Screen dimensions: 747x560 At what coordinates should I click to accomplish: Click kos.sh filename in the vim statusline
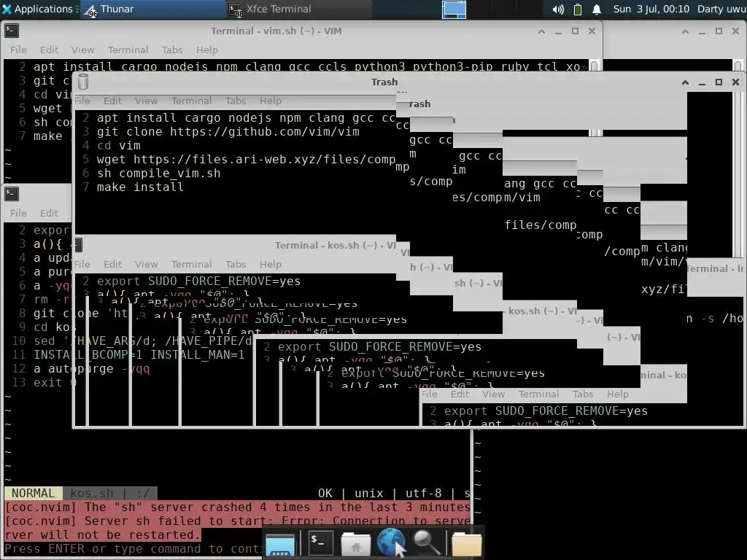(x=92, y=494)
